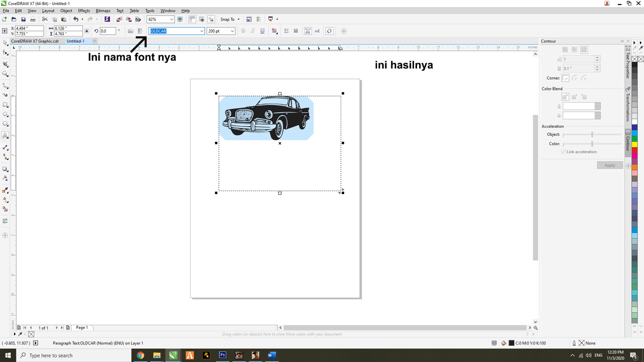Select the Polygon tool

coord(6,124)
